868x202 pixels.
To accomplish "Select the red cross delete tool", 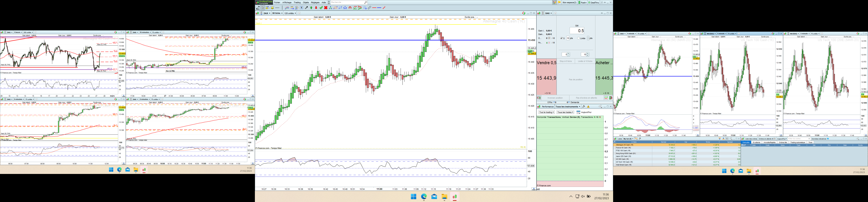I will click(x=326, y=8).
